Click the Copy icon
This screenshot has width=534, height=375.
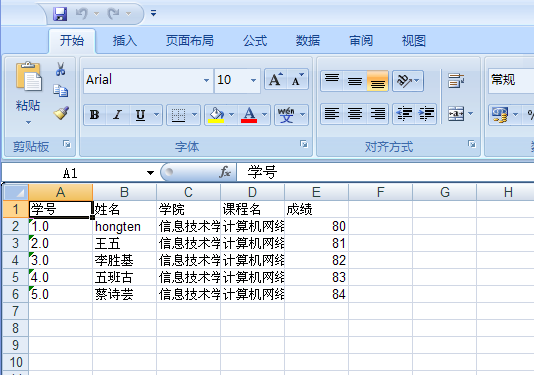(61, 91)
